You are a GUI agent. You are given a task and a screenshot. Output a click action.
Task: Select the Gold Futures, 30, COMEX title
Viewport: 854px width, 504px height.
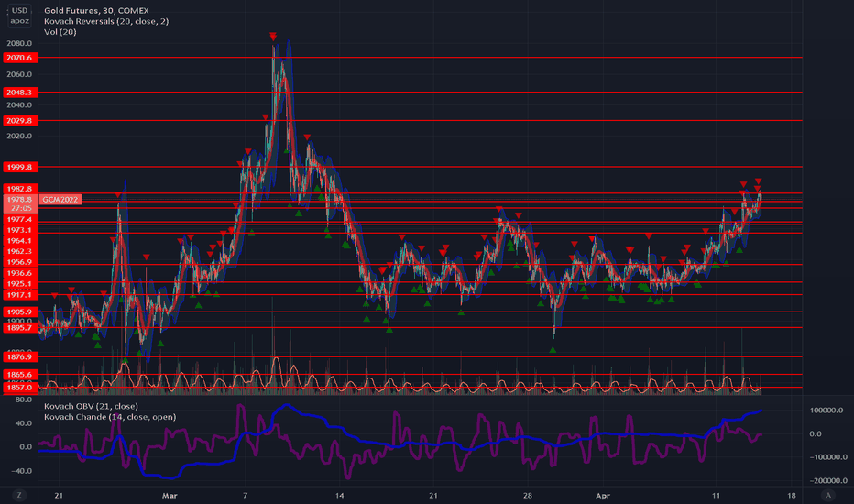[x=96, y=10]
